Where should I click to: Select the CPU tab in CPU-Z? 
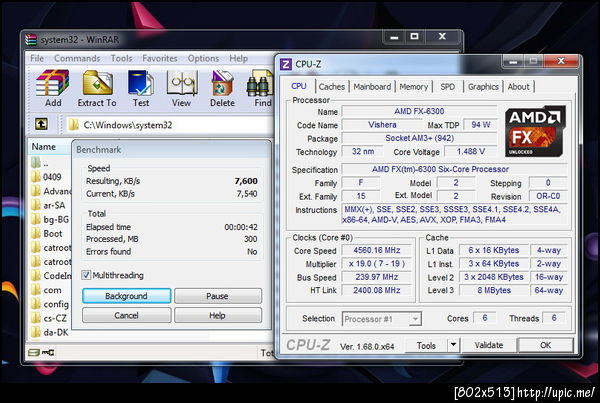click(299, 86)
